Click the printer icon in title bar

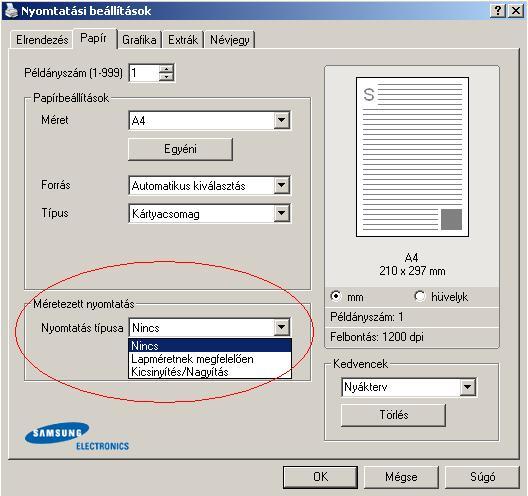pos(11,10)
